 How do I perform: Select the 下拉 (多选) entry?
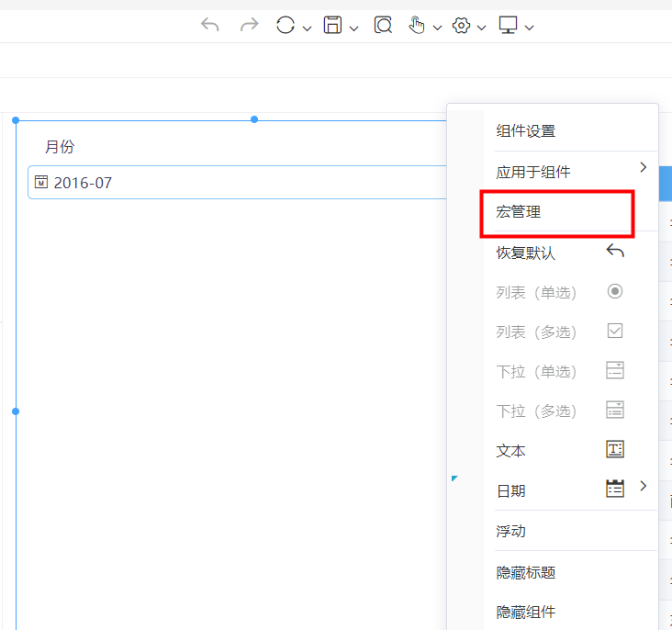pyautogui.click(x=536, y=411)
